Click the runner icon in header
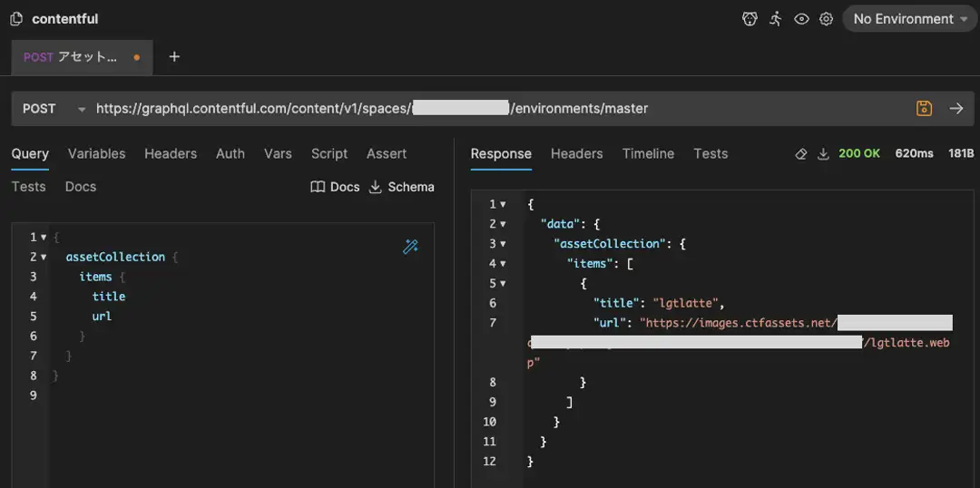Viewport: 980px width, 488px height. click(775, 19)
